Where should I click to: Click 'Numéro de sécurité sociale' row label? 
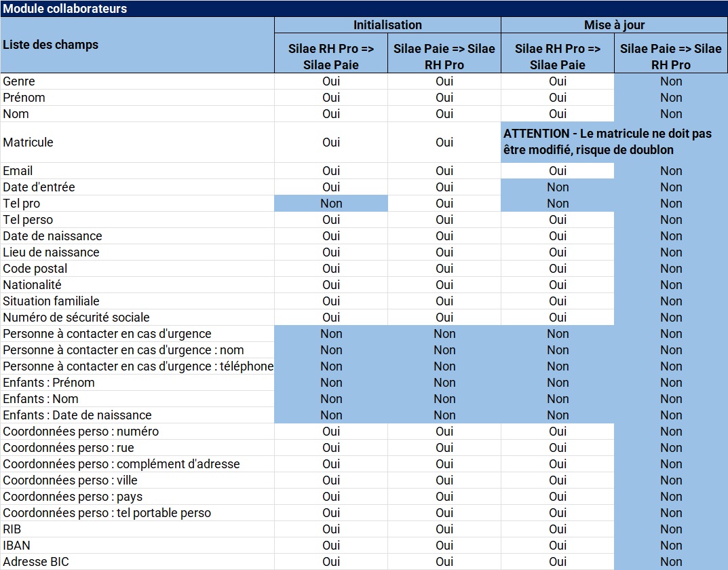(x=76, y=317)
